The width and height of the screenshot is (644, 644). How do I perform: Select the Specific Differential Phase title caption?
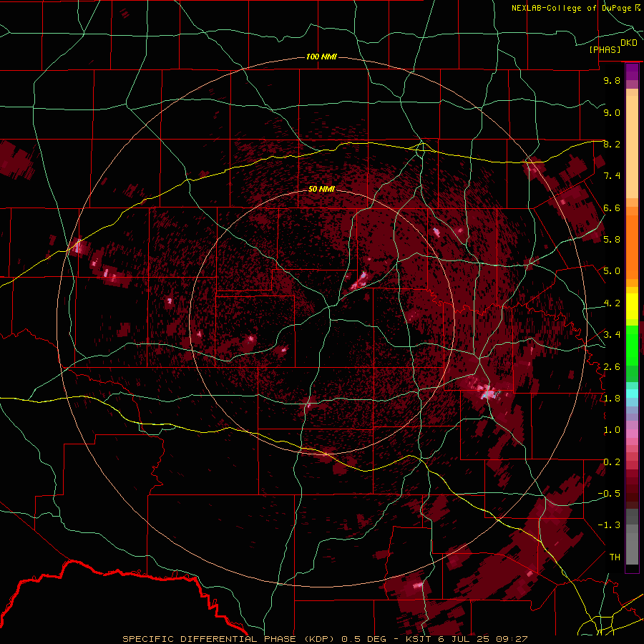(325, 639)
